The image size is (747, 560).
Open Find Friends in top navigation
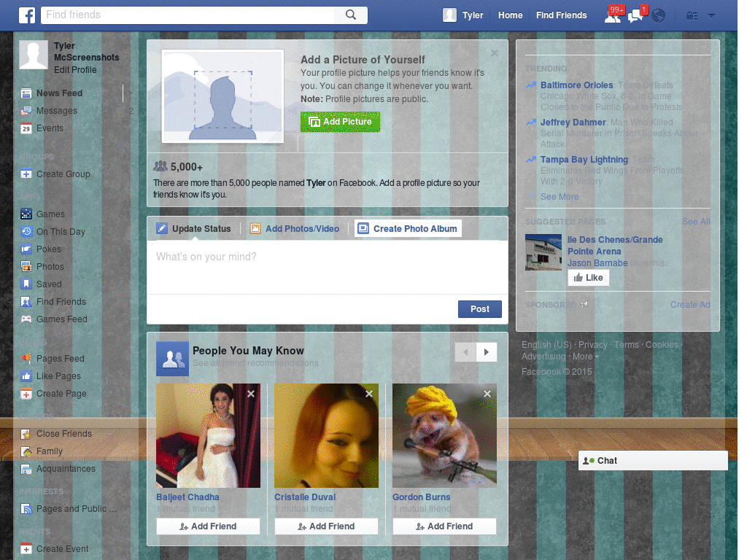click(561, 15)
